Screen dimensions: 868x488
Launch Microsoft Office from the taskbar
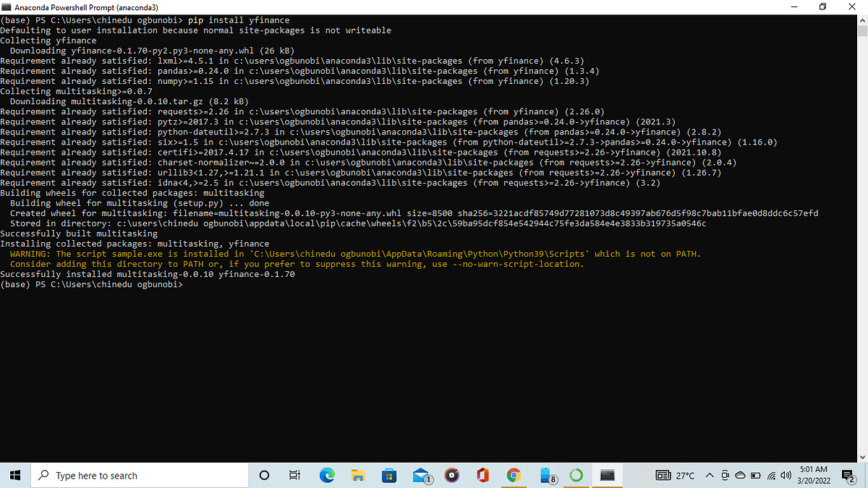click(x=482, y=475)
